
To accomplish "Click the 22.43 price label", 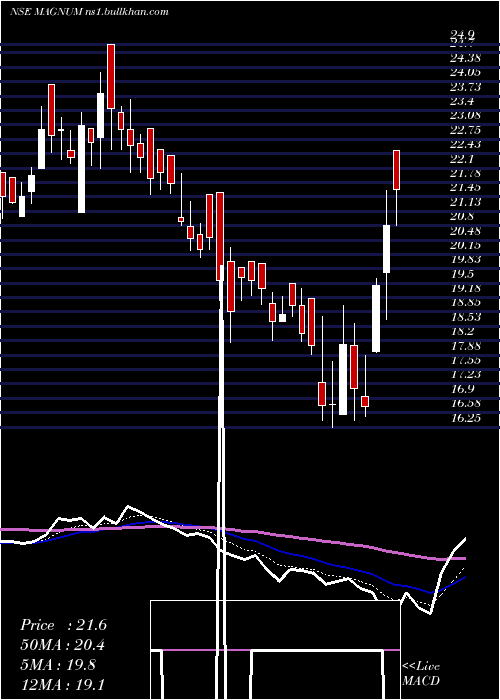I will pos(465,144).
